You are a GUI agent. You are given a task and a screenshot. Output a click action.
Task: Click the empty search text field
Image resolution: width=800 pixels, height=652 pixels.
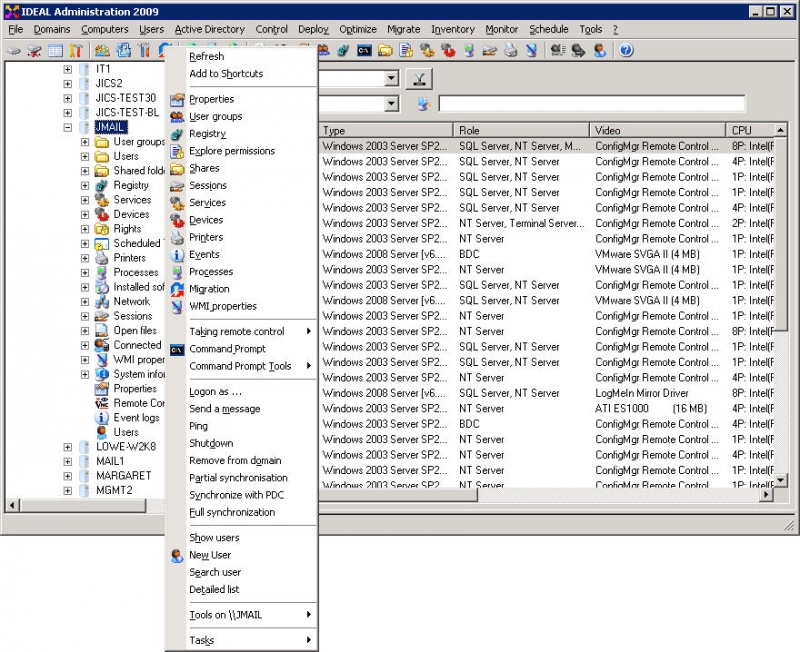click(x=591, y=104)
